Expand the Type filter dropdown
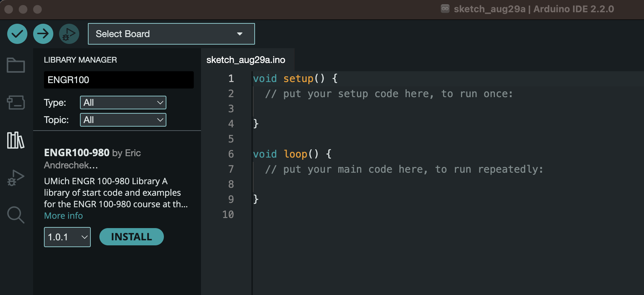The width and height of the screenshot is (644, 295). point(123,103)
